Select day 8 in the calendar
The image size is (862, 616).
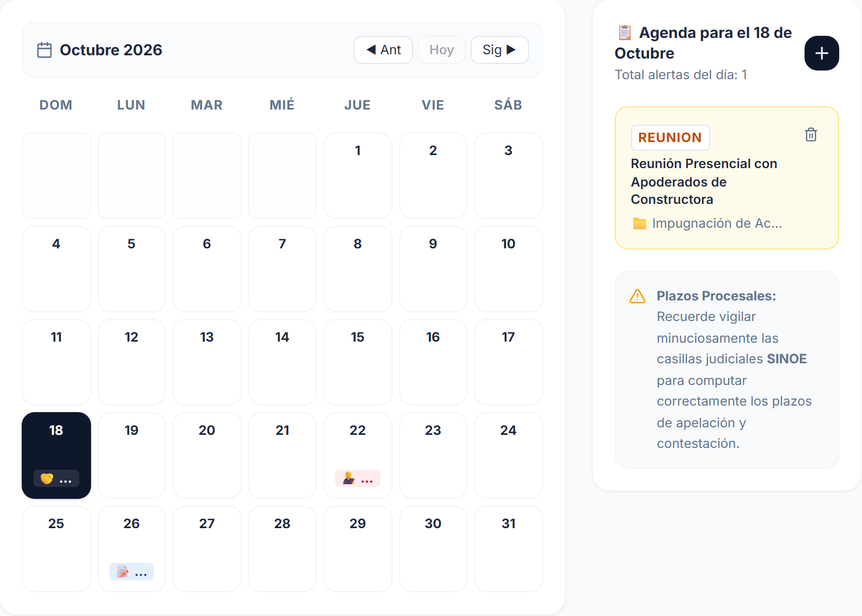(x=358, y=269)
